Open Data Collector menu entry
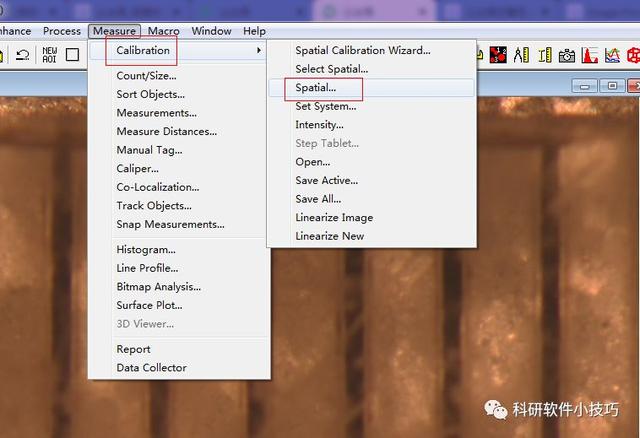This screenshot has height=438, width=640. (178, 368)
